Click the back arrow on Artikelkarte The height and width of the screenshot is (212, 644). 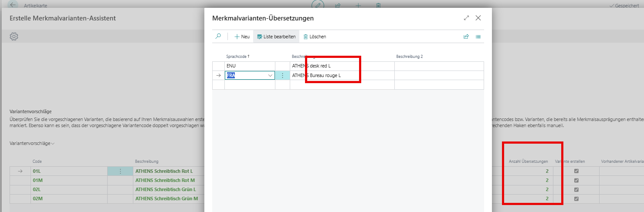(x=14, y=6)
